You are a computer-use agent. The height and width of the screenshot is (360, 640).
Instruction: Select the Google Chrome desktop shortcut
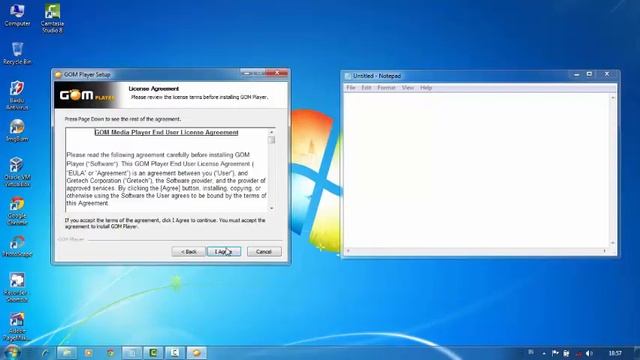pos(17,211)
